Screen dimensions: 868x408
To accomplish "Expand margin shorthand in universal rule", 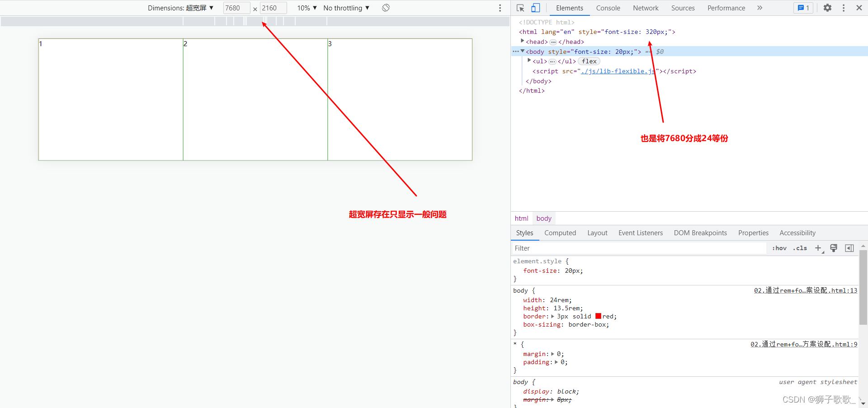I will click(552, 354).
